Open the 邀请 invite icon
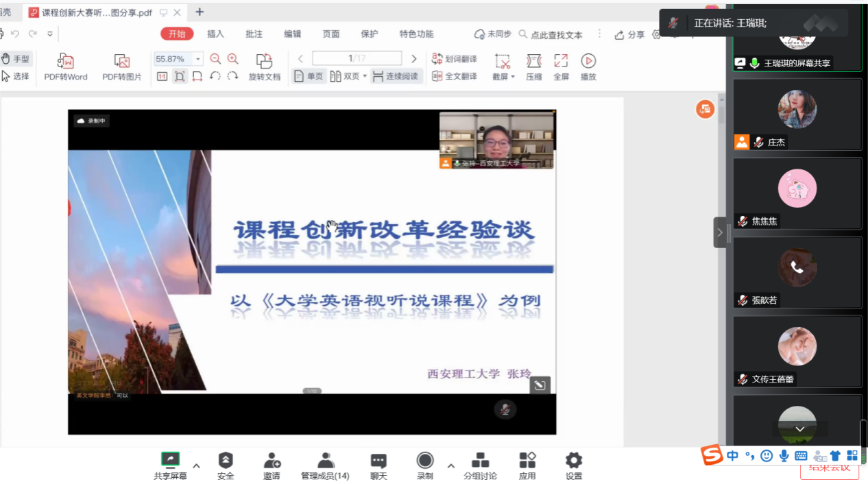Viewport: 868px width, 484px height. tap(272, 466)
